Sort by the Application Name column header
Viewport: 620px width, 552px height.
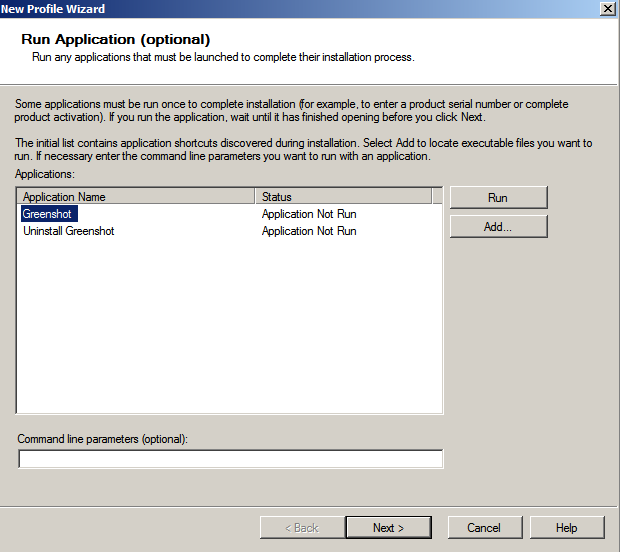click(x=137, y=197)
